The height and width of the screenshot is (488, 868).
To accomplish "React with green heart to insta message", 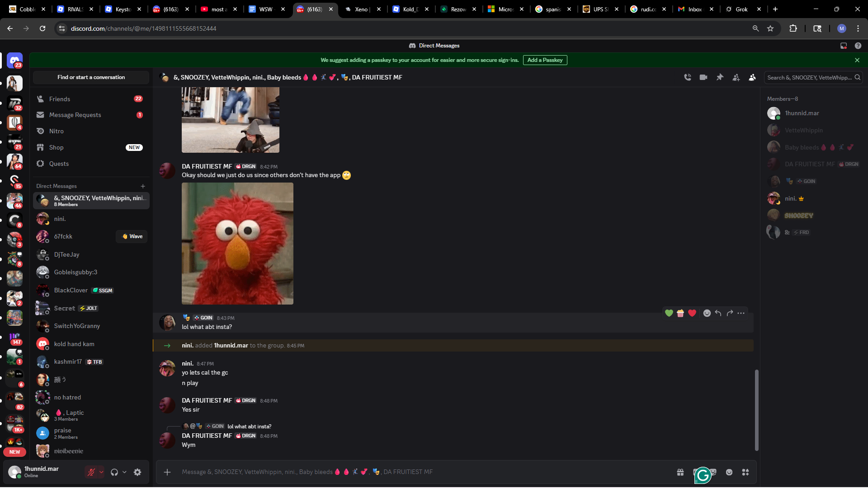I will click(x=669, y=313).
